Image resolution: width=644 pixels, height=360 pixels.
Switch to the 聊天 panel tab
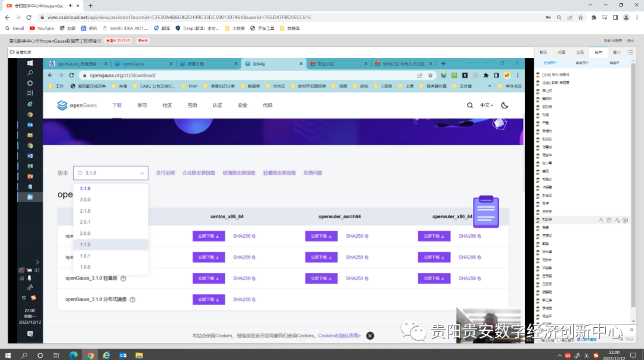tap(543, 52)
